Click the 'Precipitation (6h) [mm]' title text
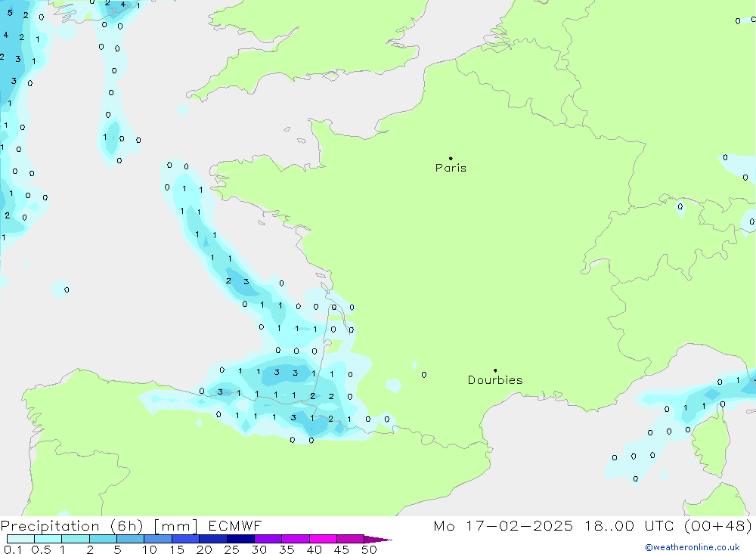 99,526
